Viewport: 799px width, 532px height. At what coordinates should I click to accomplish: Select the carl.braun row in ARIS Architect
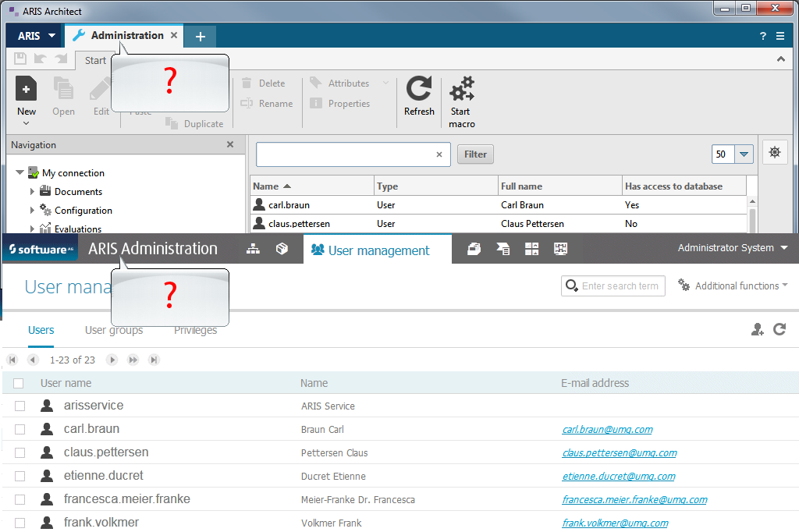499,205
